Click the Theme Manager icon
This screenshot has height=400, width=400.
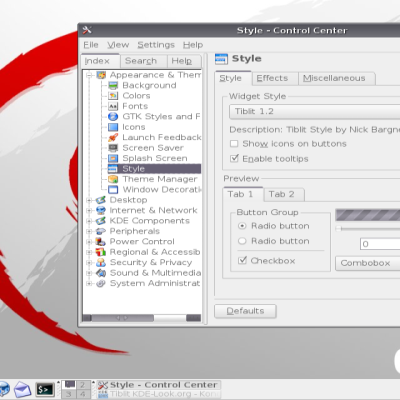[x=113, y=179]
